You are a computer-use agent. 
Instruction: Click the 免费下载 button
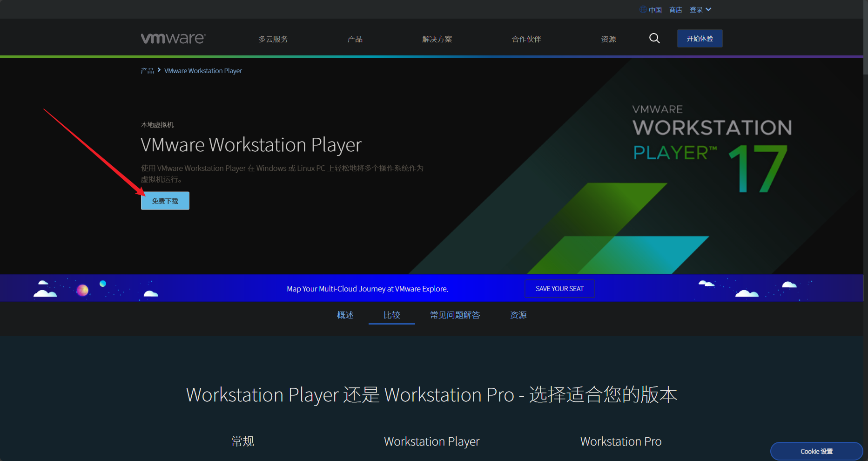click(x=165, y=201)
